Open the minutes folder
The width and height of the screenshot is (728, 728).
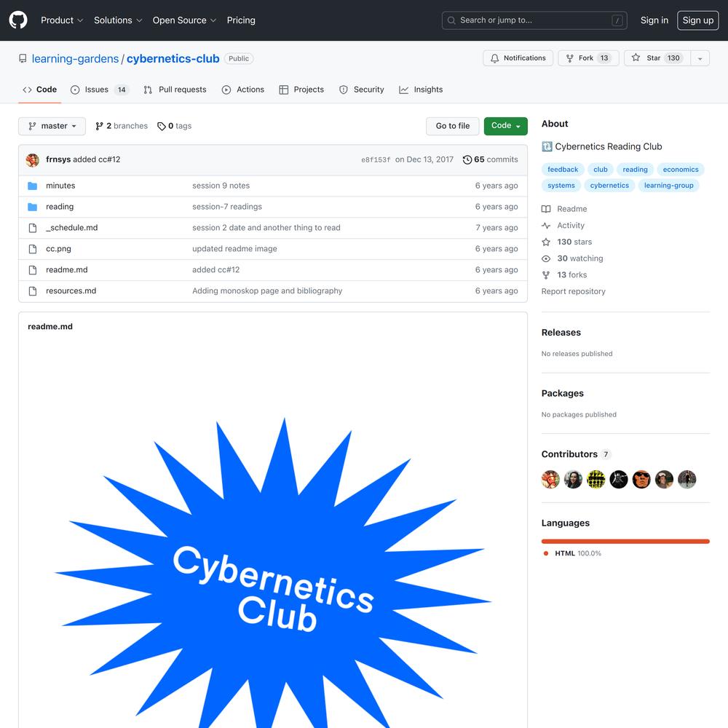coord(60,186)
